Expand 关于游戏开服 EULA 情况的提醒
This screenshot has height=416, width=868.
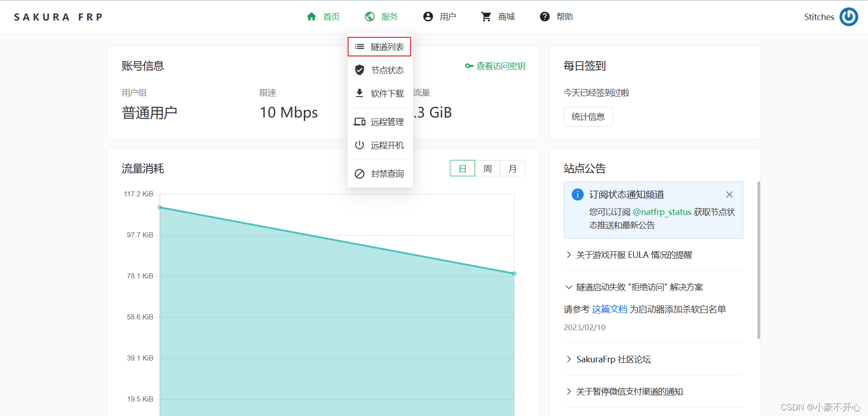(x=653, y=255)
